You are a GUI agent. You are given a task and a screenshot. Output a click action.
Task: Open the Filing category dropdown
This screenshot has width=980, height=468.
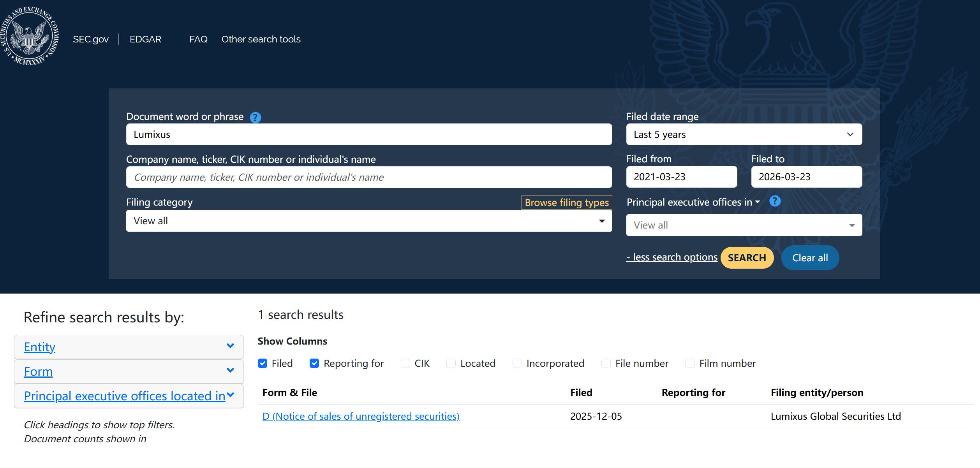(369, 221)
